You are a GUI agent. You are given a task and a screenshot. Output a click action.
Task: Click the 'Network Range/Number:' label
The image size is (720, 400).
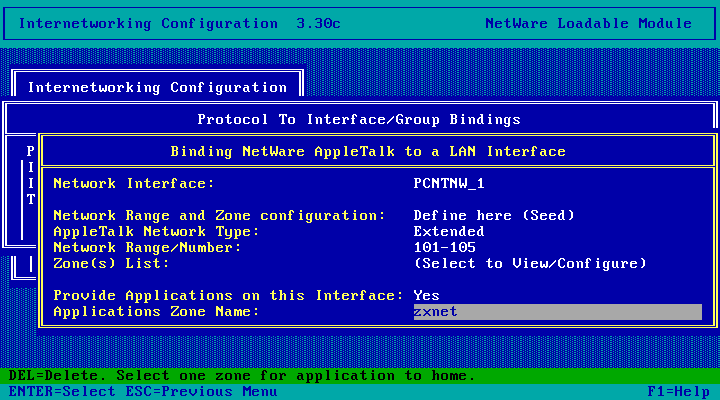(147, 248)
